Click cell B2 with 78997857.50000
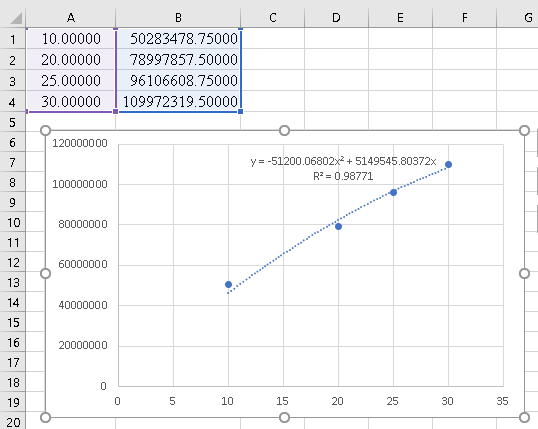538x429 pixels. [x=178, y=60]
